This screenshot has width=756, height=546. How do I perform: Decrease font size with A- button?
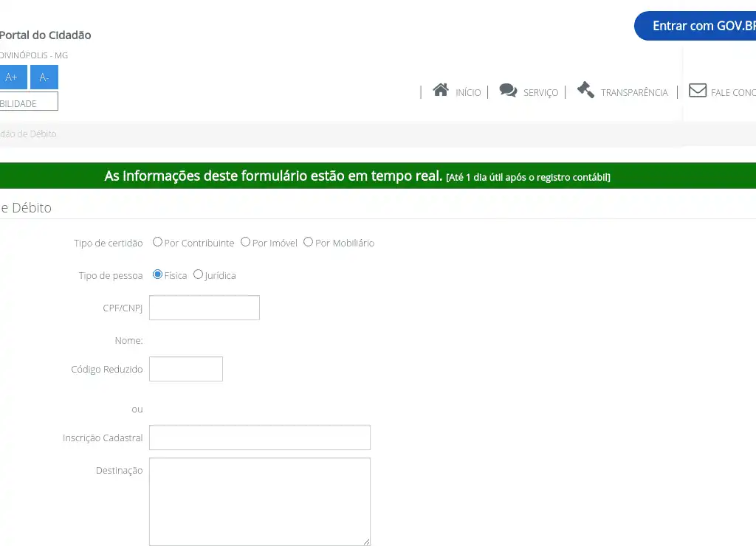point(44,77)
